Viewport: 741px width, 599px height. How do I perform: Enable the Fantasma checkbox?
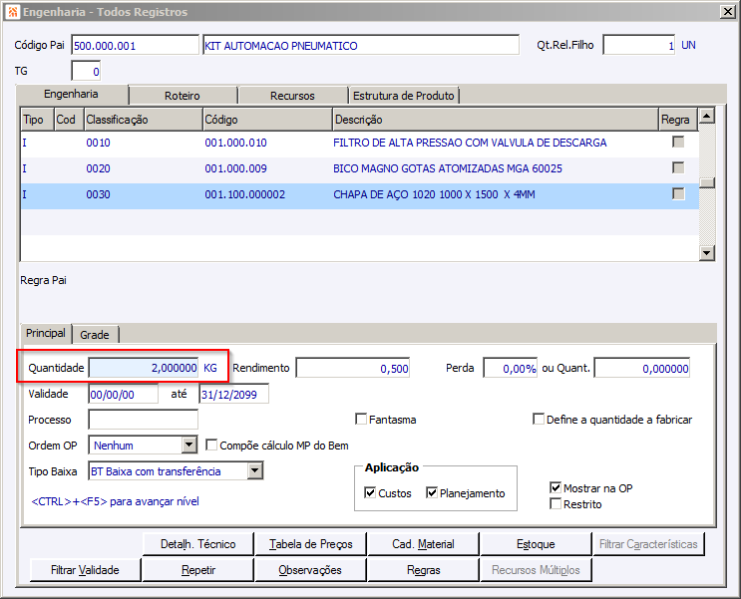pos(362,420)
